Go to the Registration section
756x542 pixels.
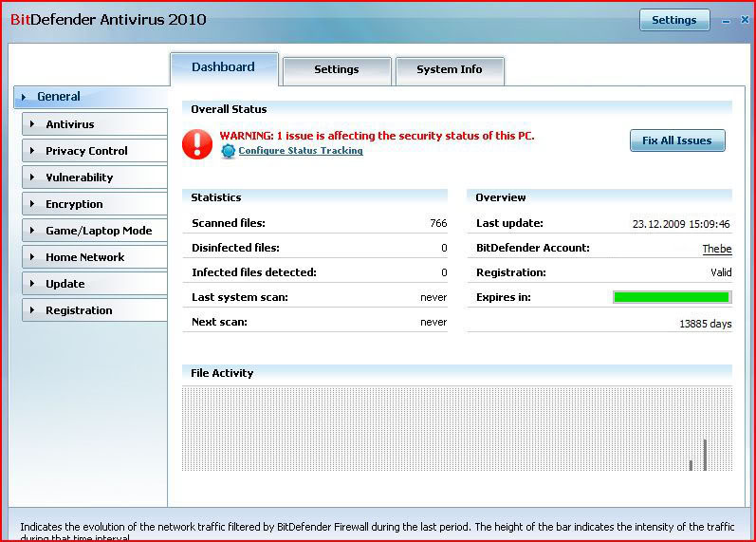click(94, 310)
